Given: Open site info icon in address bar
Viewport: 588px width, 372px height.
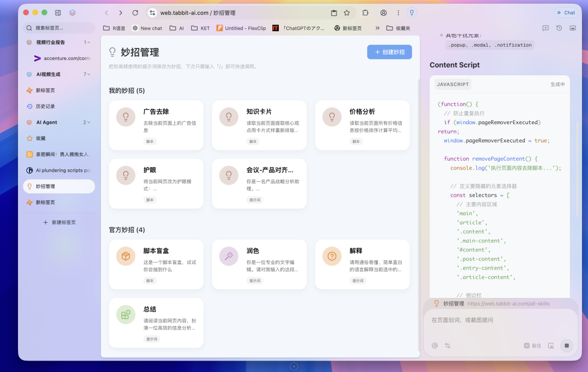Looking at the screenshot, I should (x=152, y=13).
